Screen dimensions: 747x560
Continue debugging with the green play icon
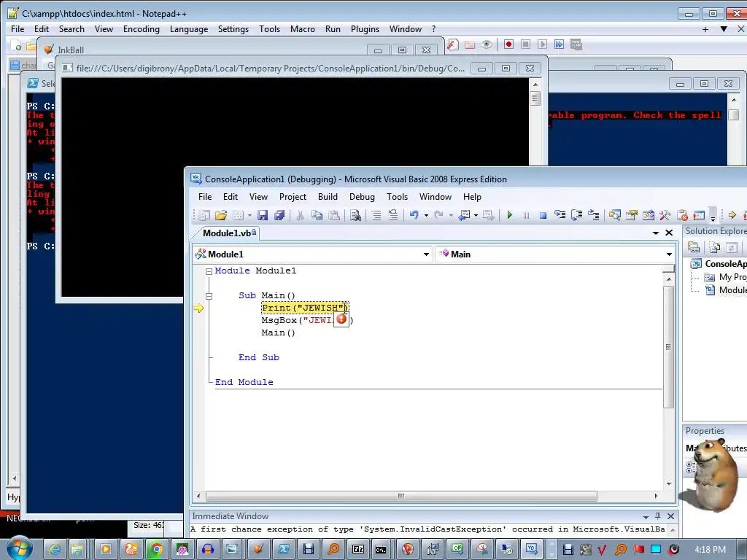point(510,215)
